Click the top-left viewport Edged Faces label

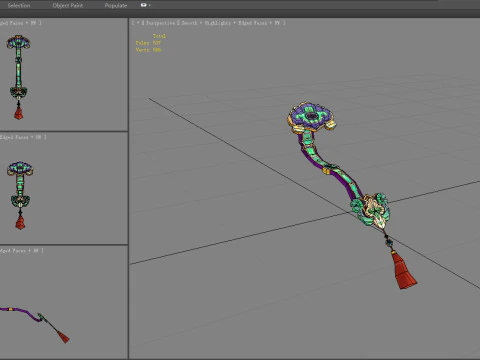pyautogui.click(x=13, y=23)
